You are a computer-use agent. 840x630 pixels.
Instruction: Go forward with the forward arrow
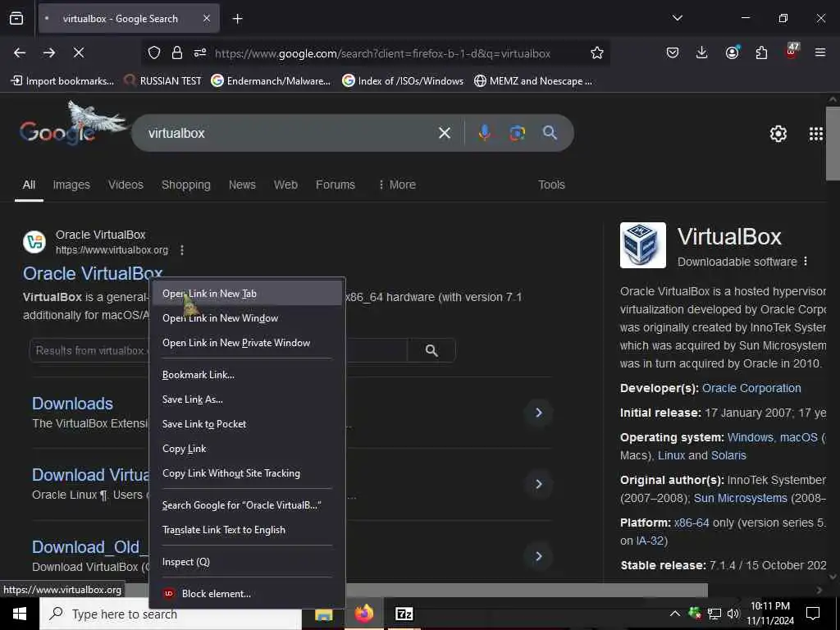point(49,52)
